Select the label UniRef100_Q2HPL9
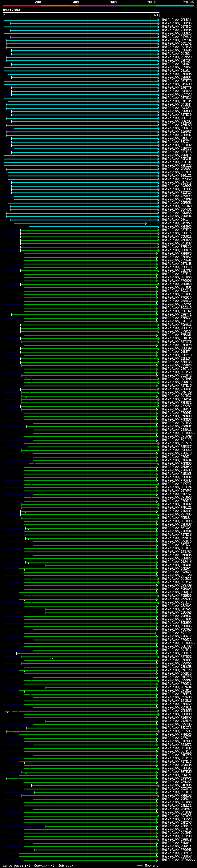The height and width of the screenshot is (868, 197). [x=177, y=826]
